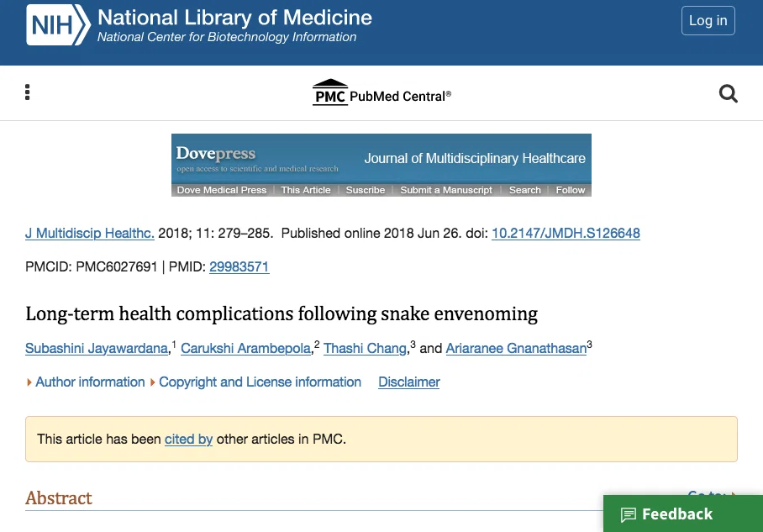763x532 pixels.
Task: Open Submit a Manuscript item
Action: pos(446,190)
